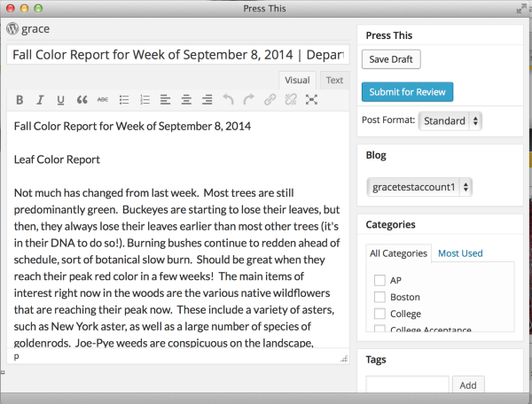Insert a blockquote
The image size is (532, 404).
tap(82, 99)
